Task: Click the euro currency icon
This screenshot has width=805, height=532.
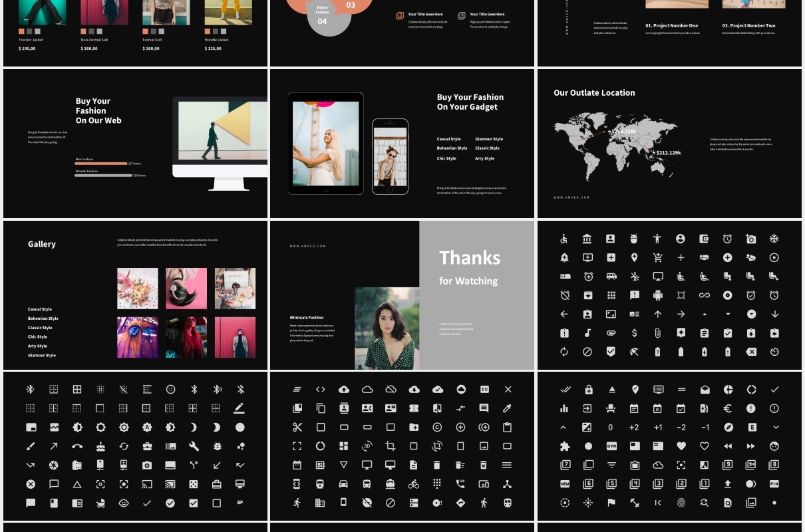Action: point(728,408)
